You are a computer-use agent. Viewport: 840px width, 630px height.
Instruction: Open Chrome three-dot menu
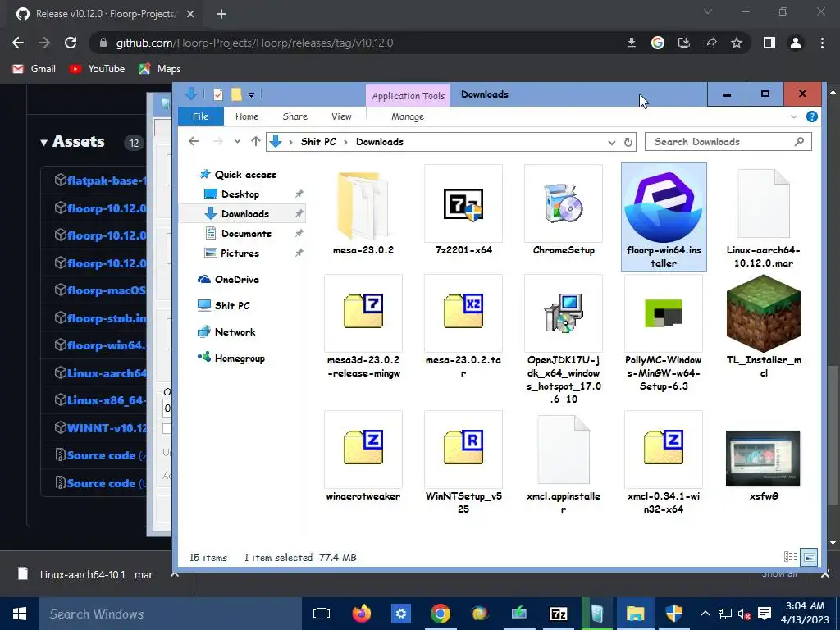tap(822, 43)
